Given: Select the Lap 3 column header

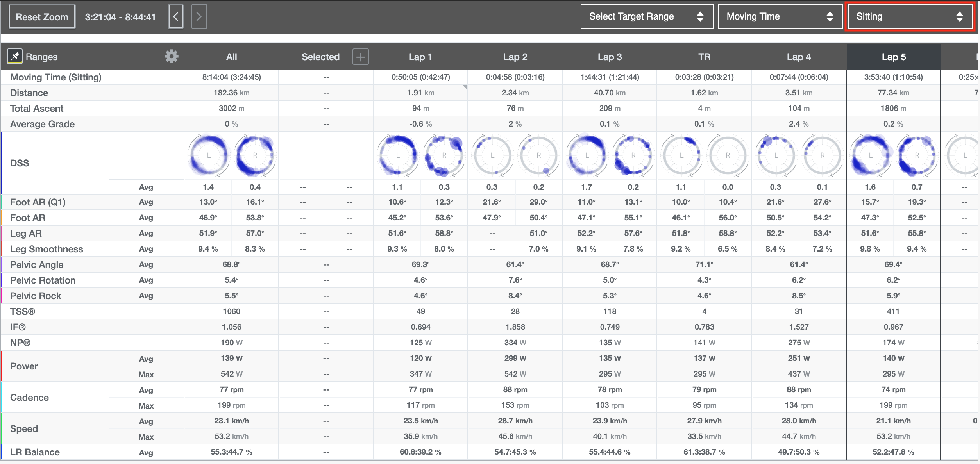Looking at the screenshot, I should (610, 57).
